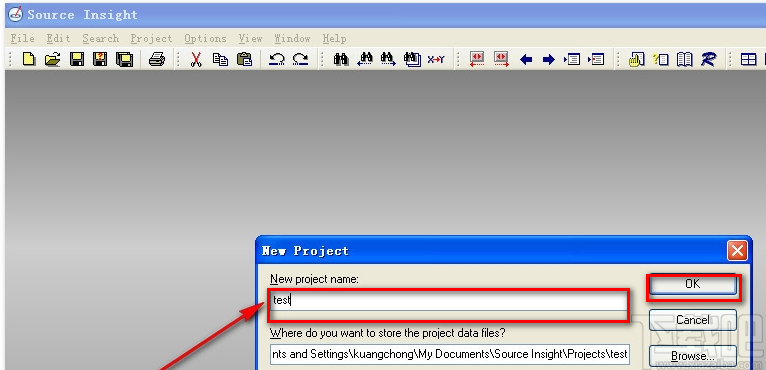Click the Browse... button

[x=693, y=356]
